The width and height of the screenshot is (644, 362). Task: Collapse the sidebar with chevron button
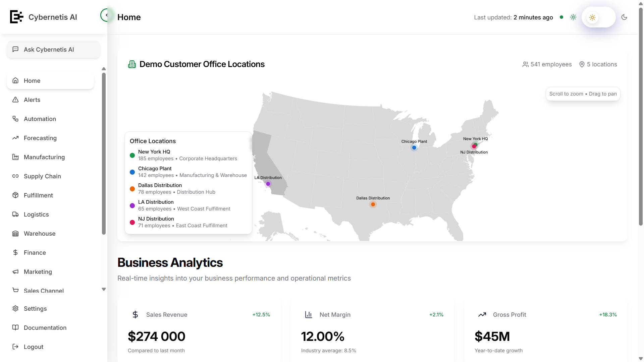[x=106, y=15]
